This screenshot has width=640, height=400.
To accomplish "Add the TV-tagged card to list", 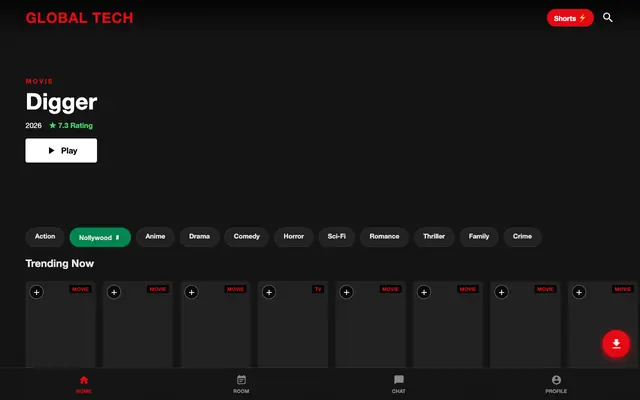I will [x=269, y=292].
